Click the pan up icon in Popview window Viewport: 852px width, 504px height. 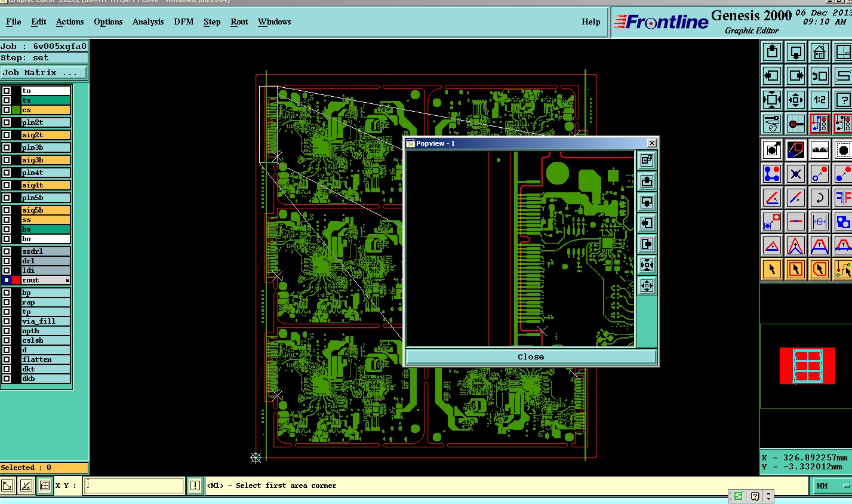coord(647,181)
